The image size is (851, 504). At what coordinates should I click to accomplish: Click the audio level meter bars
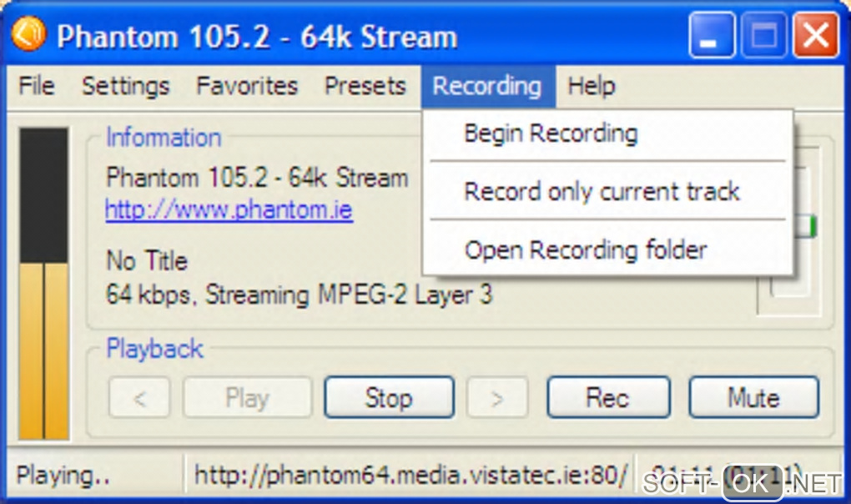click(x=43, y=283)
